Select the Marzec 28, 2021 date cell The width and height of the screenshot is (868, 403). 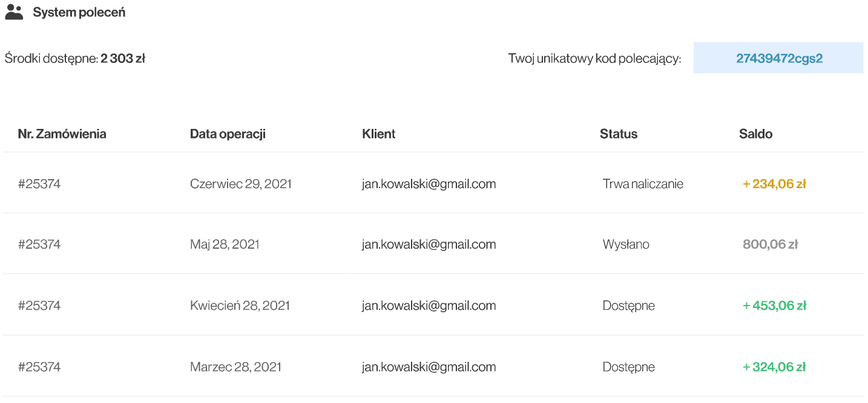[x=235, y=367]
